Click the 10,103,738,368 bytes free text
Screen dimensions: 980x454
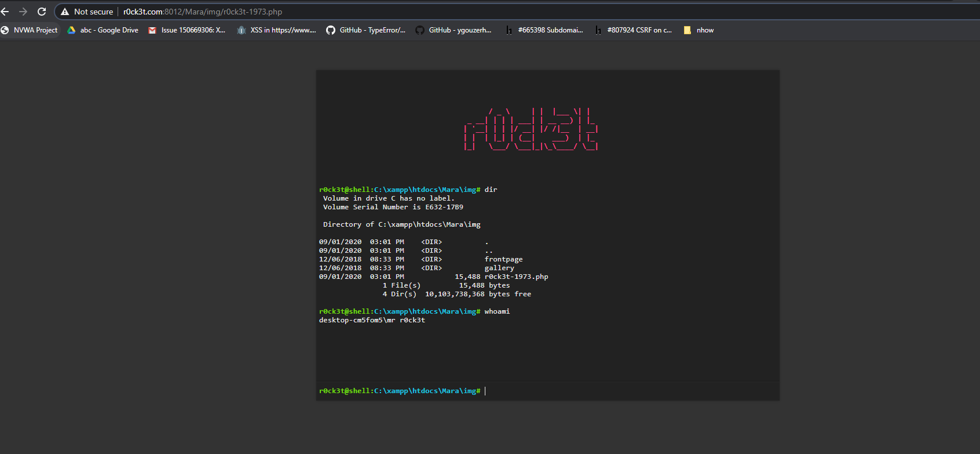tap(478, 294)
